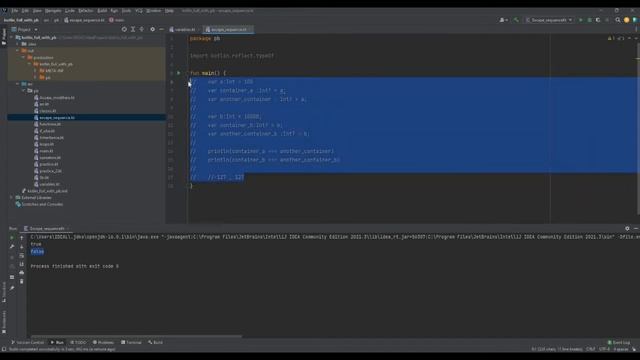Run with coverage icon in toolbar

point(598,20)
